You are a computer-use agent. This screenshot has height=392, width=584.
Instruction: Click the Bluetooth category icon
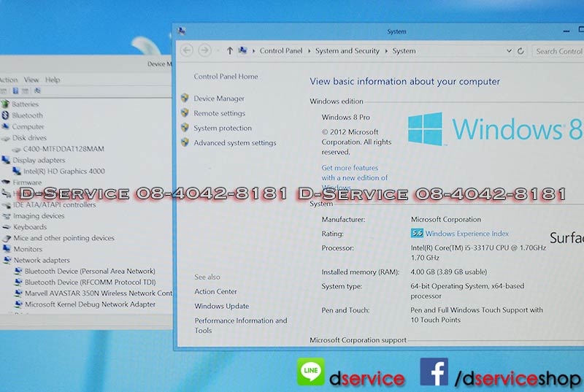[5, 115]
